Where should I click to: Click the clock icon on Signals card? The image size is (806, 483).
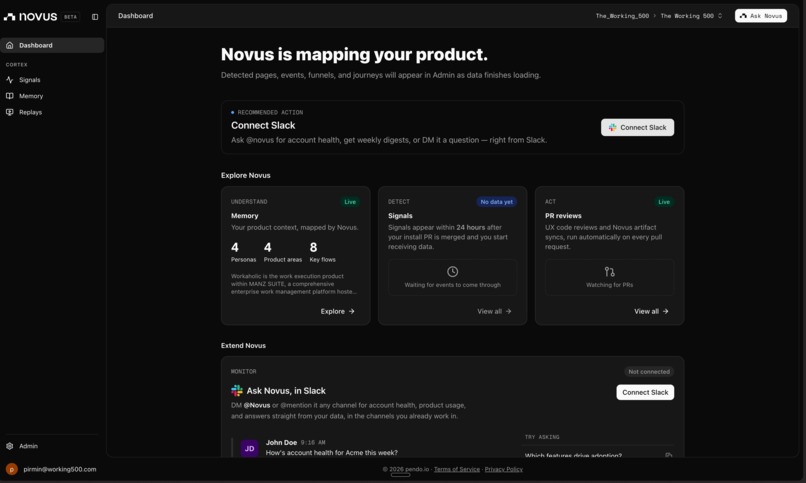pos(452,271)
